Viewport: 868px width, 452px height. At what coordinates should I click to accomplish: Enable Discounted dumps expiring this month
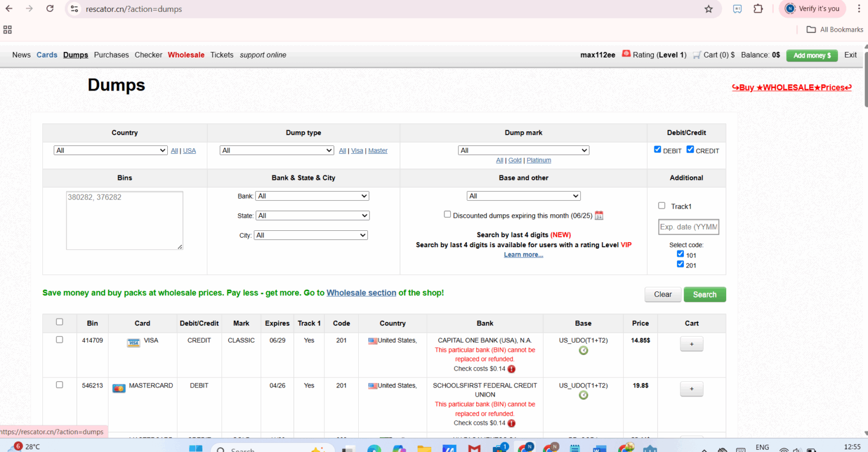447,214
